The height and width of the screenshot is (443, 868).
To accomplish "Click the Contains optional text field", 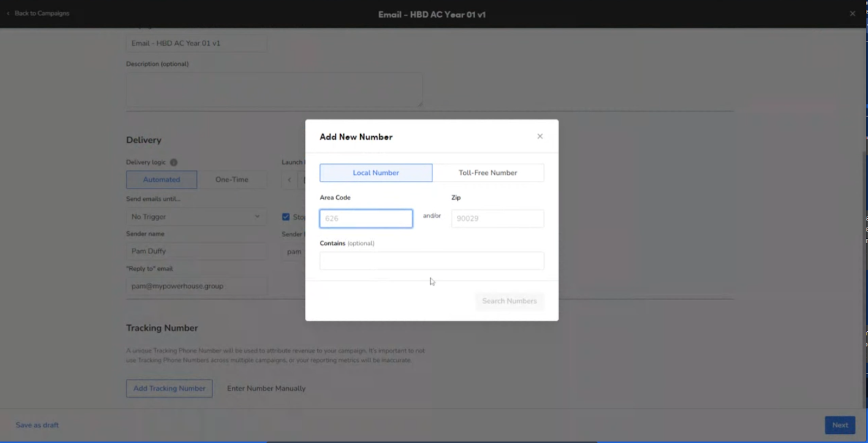I will (432, 261).
